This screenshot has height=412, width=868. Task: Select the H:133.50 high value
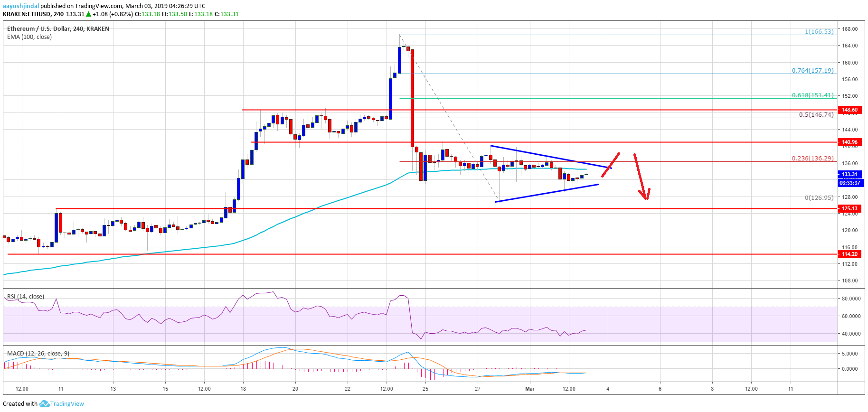point(174,14)
